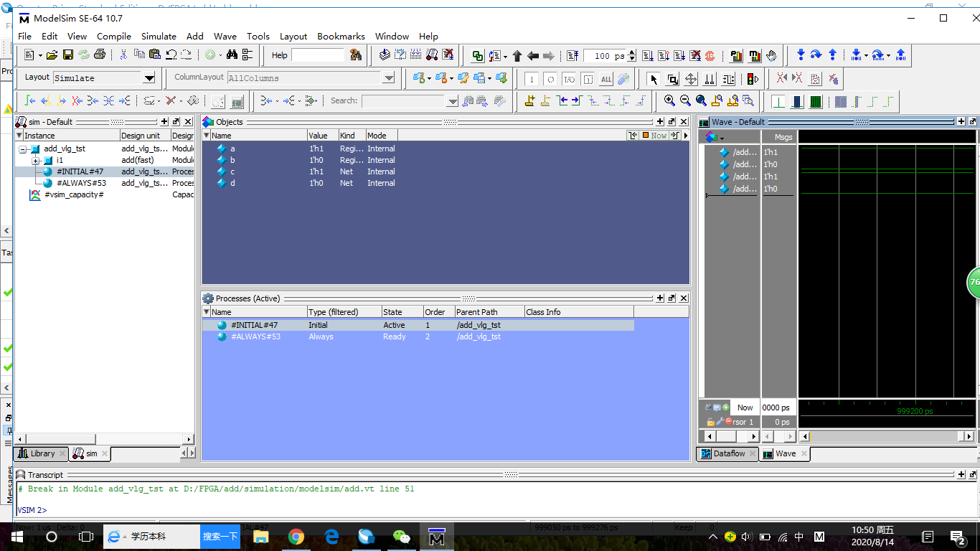Viewport: 980px width, 551px height.
Task: Open the Compile menu
Action: 114,36
